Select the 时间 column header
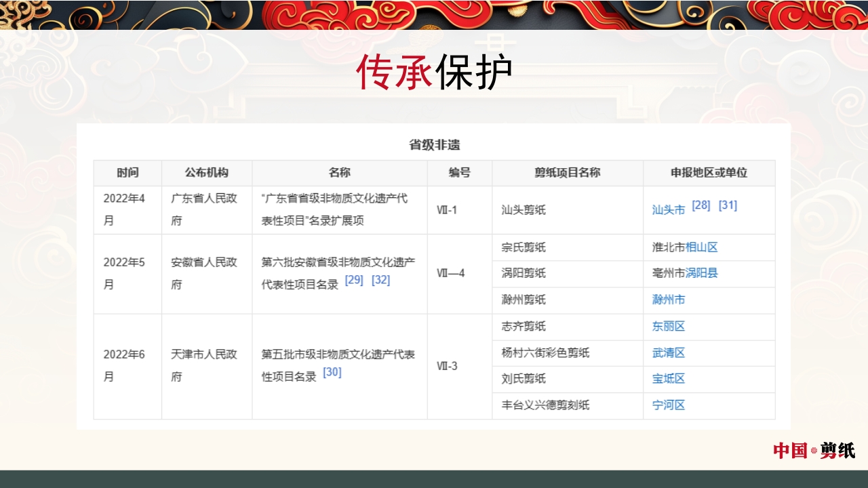 click(127, 173)
